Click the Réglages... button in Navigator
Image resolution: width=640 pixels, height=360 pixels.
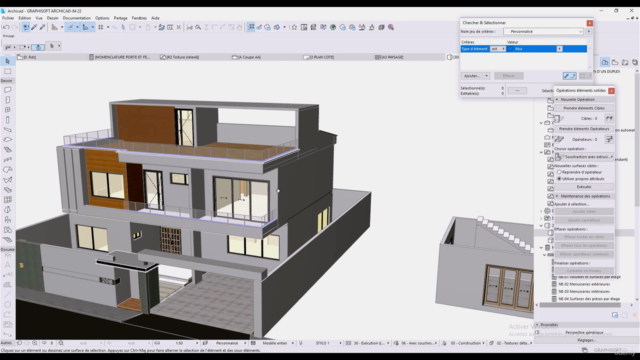(586, 340)
